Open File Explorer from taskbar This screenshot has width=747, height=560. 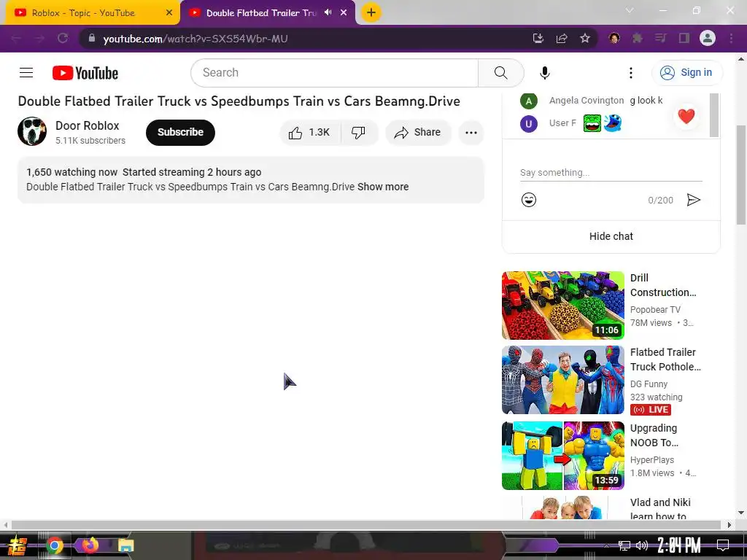125,545
